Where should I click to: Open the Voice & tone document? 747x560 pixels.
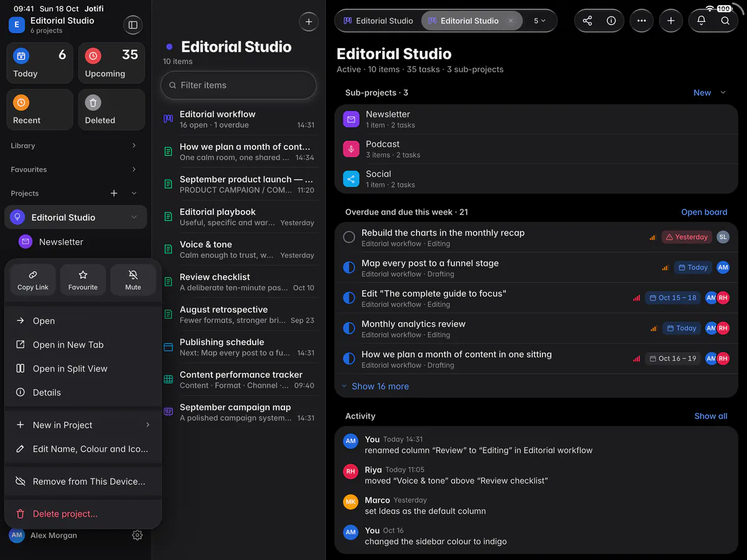239,250
